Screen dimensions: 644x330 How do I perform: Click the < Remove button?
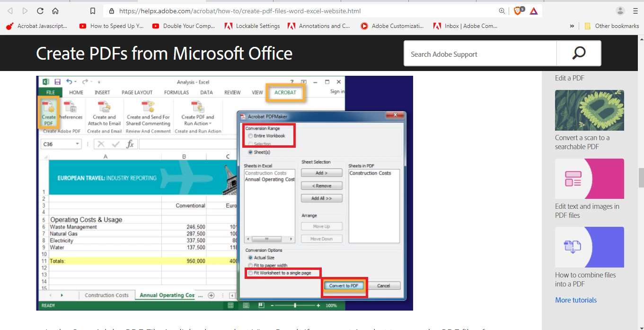[321, 186]
